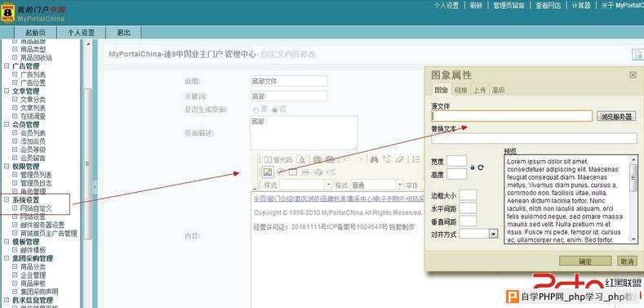Collapse the 系统设置 tree section

(x=7, y=200)
